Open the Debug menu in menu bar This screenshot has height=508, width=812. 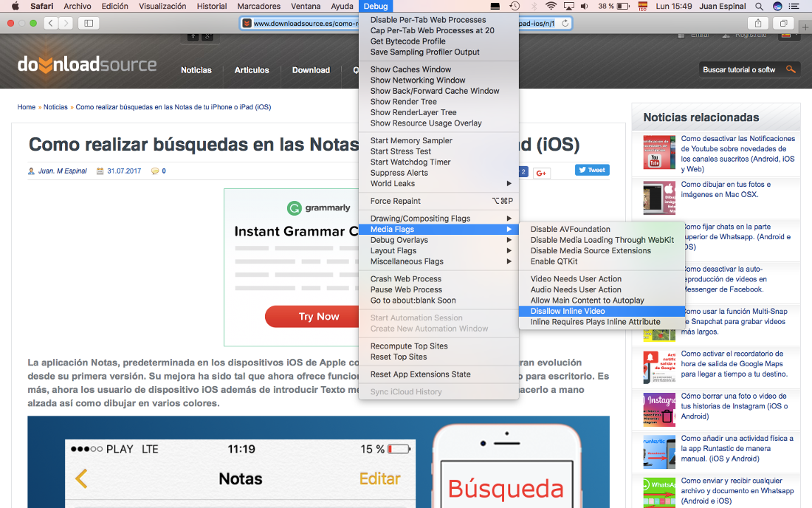376,6
